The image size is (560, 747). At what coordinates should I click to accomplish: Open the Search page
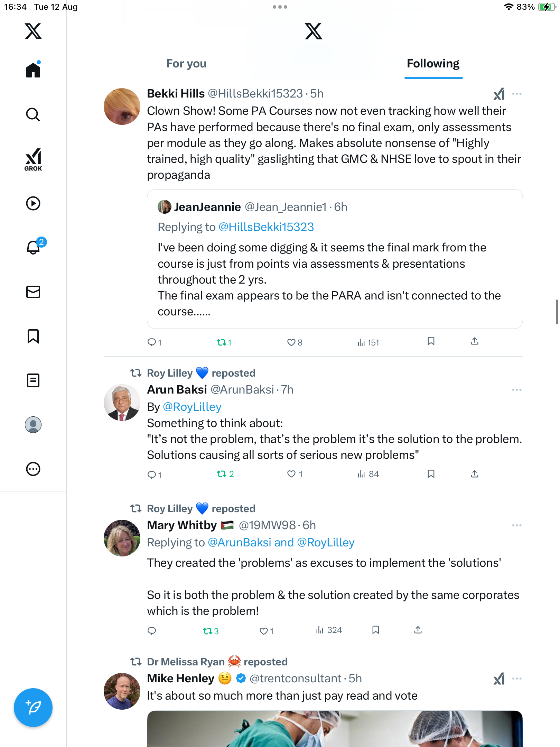tap(33, 114)
